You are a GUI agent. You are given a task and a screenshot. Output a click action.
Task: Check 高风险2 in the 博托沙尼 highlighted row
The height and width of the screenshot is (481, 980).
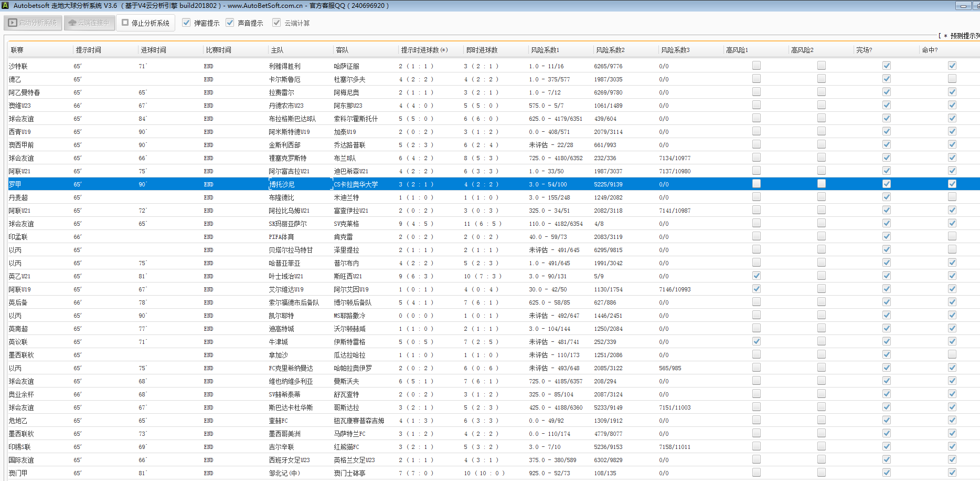pos(821,184)
